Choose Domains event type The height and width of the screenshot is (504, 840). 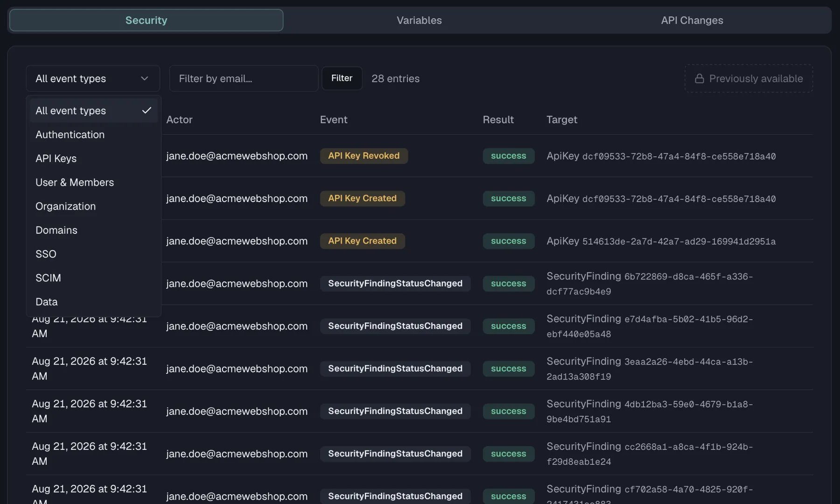pos(93,230)
